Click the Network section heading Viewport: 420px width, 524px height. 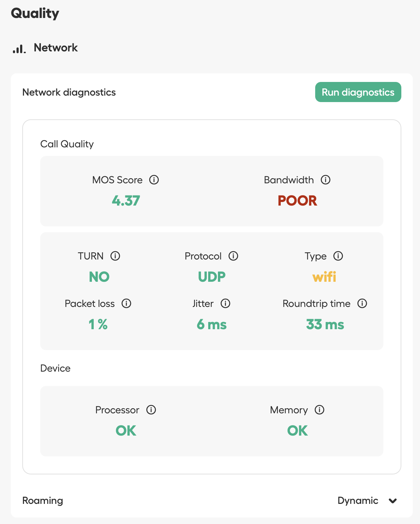click(x=56, y=47)
